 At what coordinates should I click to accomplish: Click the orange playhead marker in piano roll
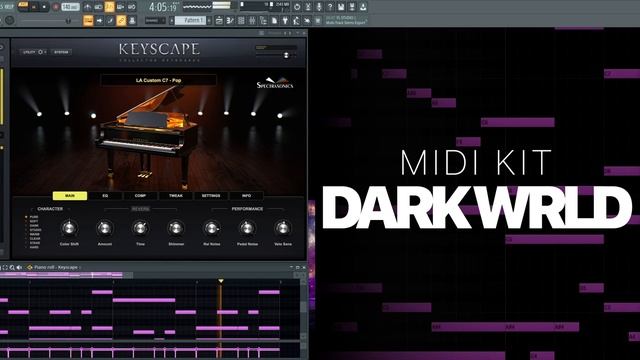tap(221, 281)
